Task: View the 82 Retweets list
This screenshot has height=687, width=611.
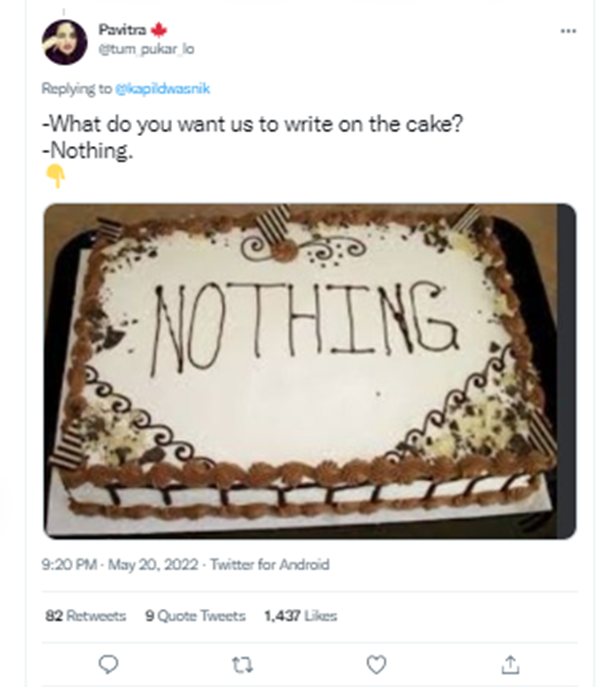Action: click(86, 616)
